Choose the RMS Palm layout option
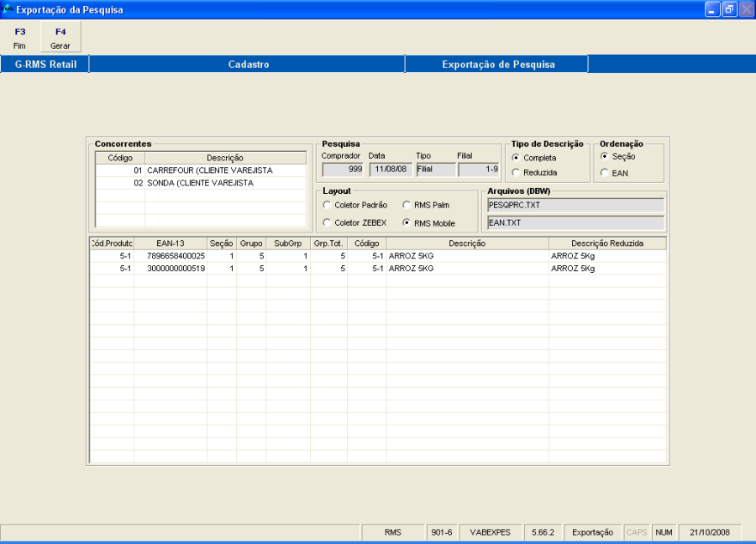 [x=407, y=205]
